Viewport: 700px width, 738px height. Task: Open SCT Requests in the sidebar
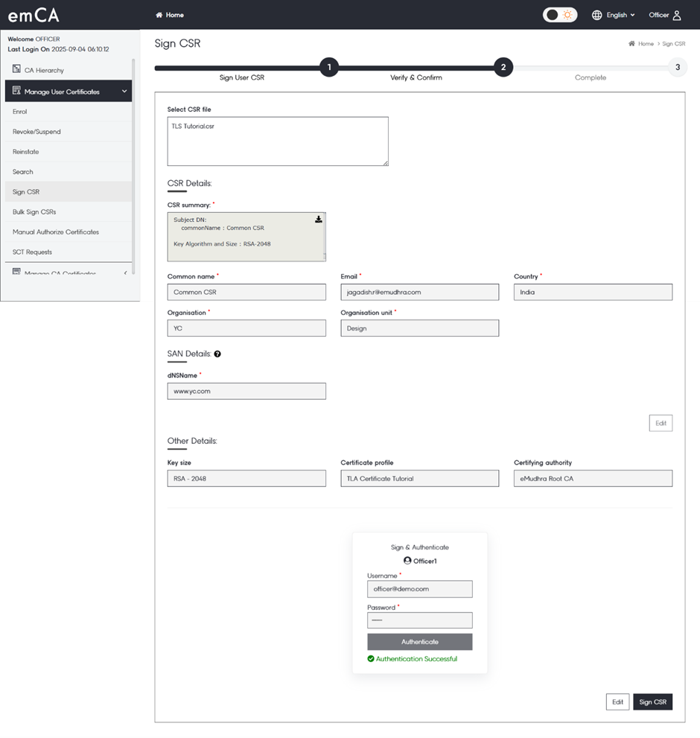pyautogui.click(x=32, y=252)
